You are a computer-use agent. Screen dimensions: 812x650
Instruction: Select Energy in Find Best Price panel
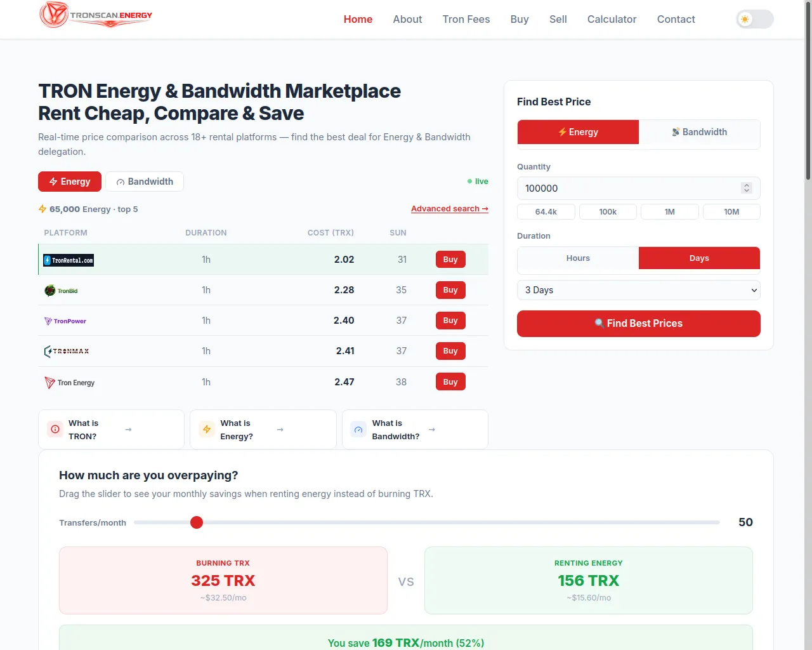[x=578, y=132]
